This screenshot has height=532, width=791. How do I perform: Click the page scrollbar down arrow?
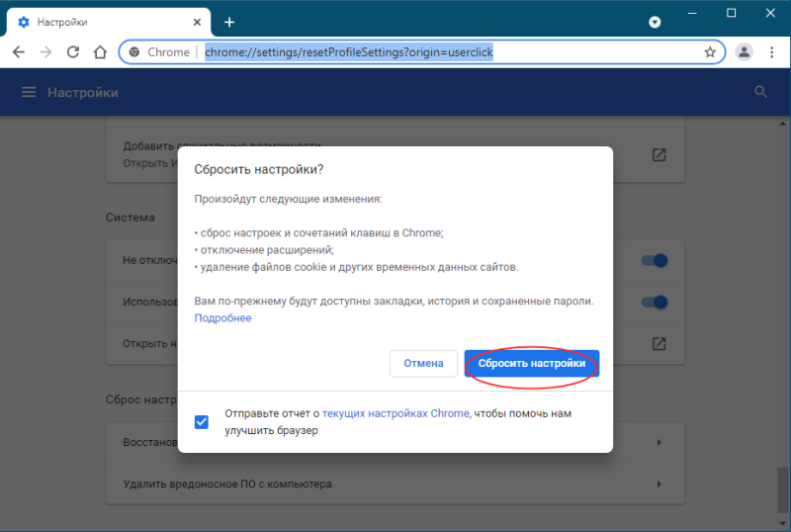(x=783, y=523)
